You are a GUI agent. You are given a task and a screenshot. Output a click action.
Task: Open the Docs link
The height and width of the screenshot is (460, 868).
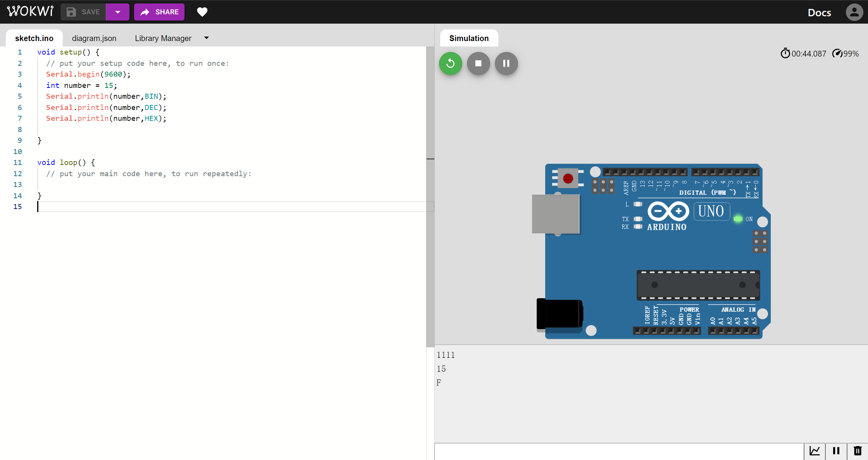coord(819,13)
